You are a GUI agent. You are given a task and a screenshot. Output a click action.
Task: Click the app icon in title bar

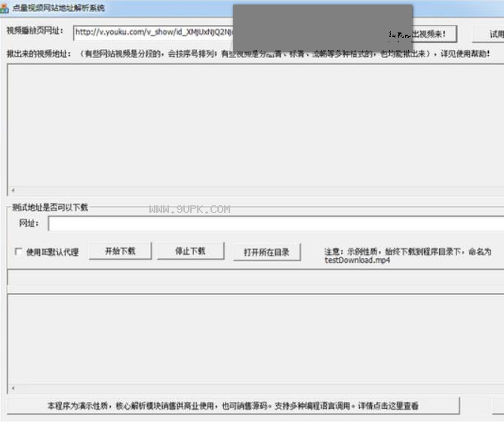[x=5, y=8]
